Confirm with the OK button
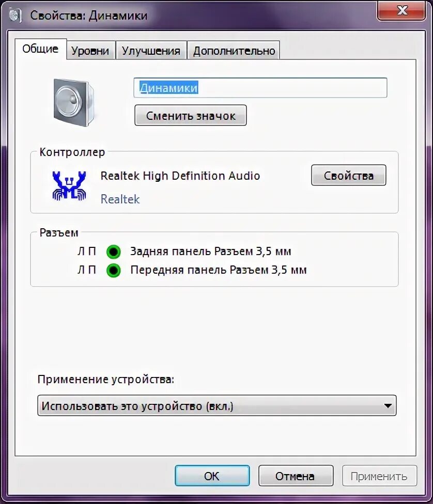433x504 pixels. [x=212, y=476]
